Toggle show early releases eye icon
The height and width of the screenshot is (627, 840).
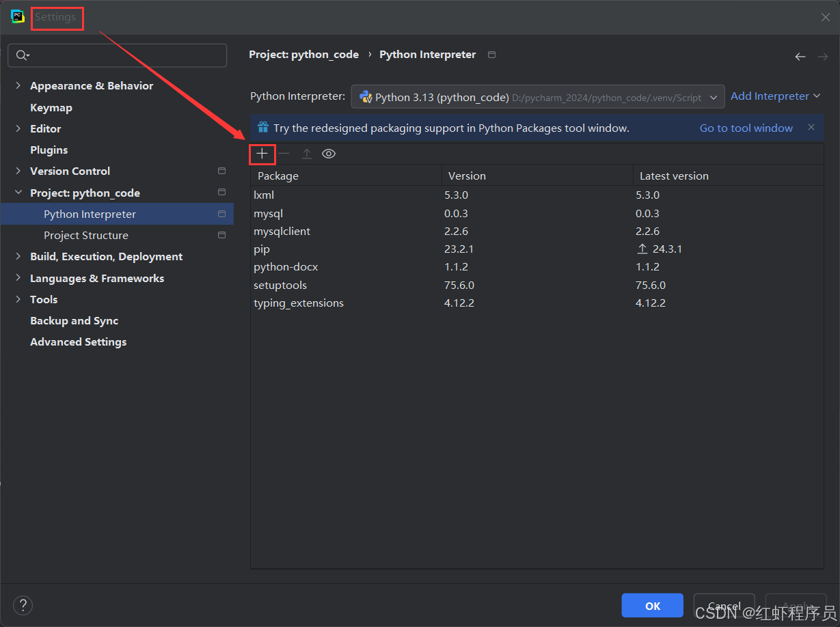point(329,154)
